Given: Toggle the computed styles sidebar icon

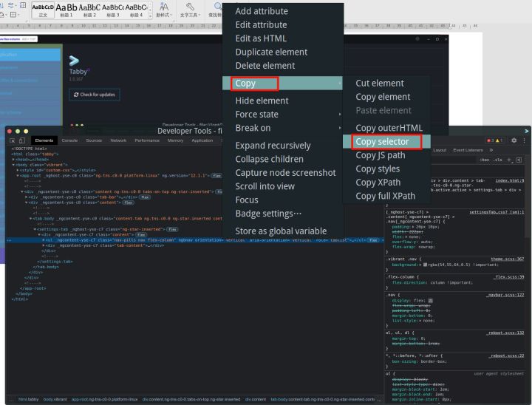Looking at the screenshot, I should (x=519, y=160).
